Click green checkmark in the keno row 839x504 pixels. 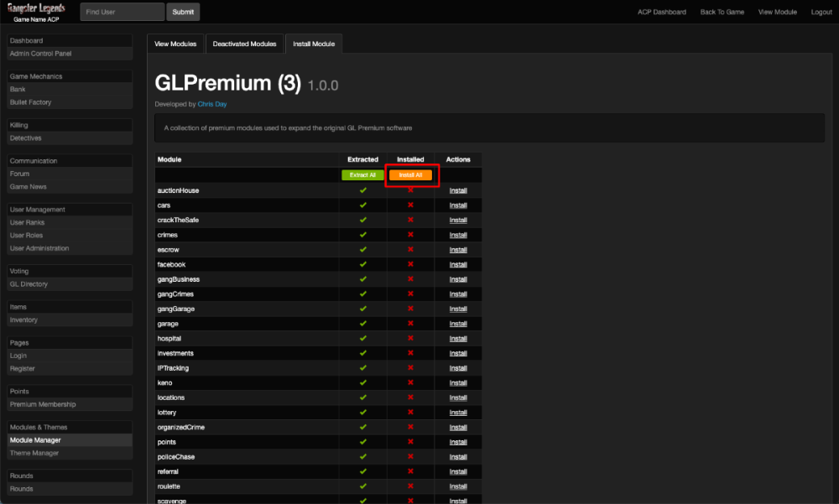363,382
